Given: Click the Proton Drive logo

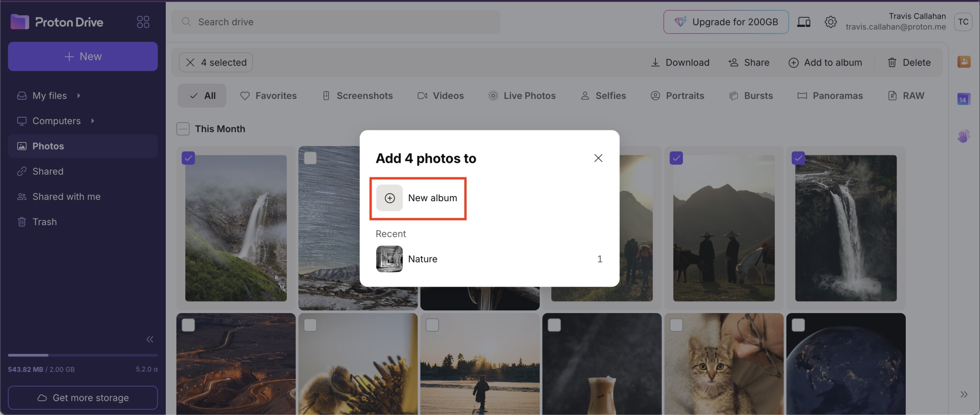Looking at the screenshot, I should (x=57, y=22).
